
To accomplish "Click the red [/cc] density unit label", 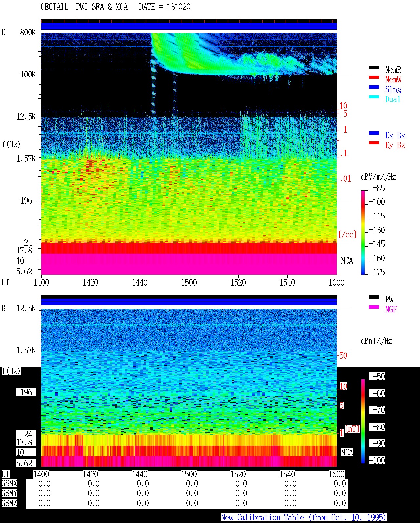I will click(x=347, y=234).
